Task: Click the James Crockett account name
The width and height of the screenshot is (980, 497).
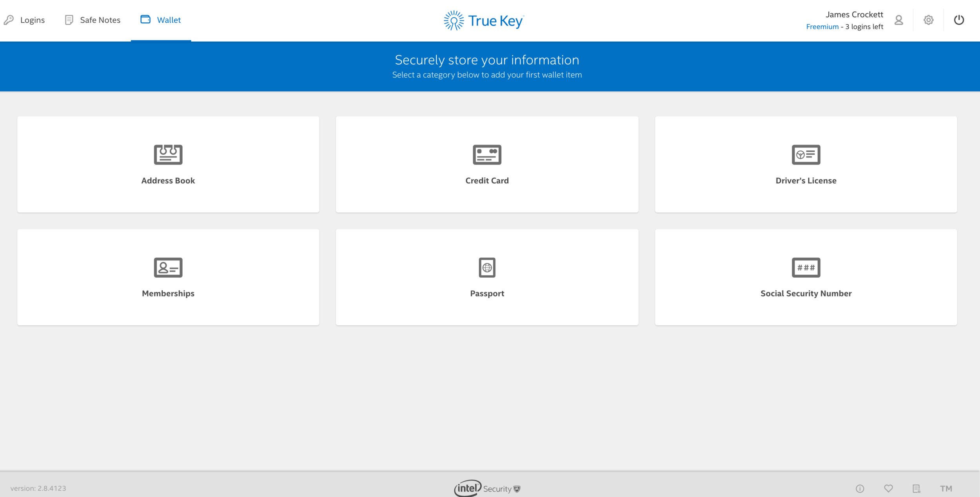Action: [854, 14]
